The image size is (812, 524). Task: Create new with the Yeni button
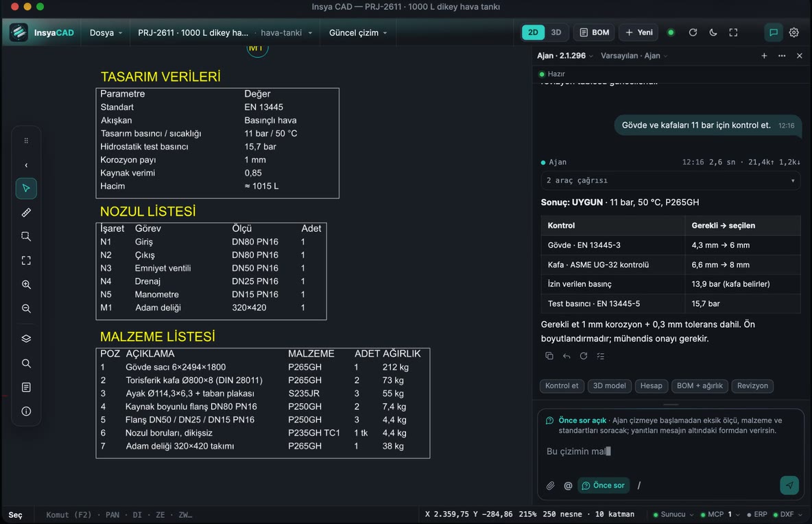639,33
